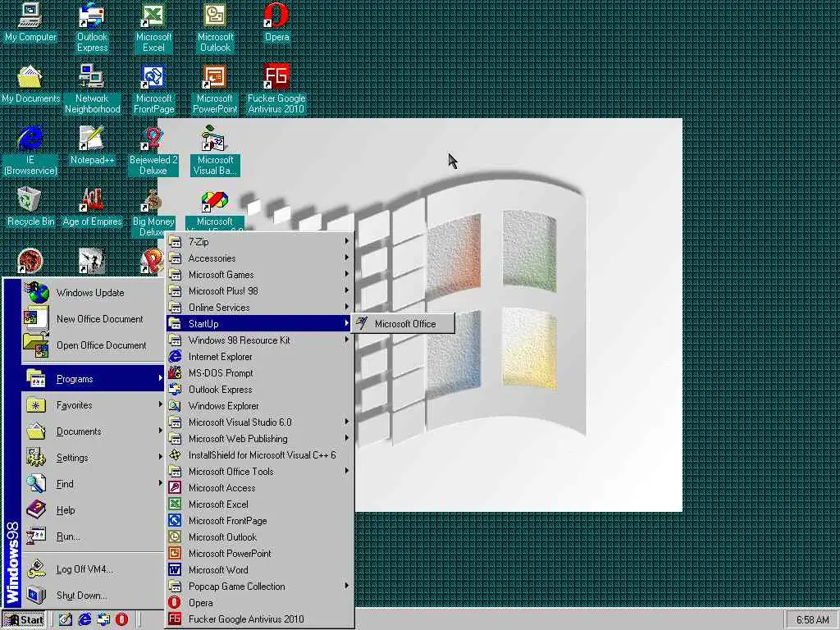Select Big Money Deluxe desktop shortcut
The height and width of the screenshot is (630, 840).
(153, 212)
